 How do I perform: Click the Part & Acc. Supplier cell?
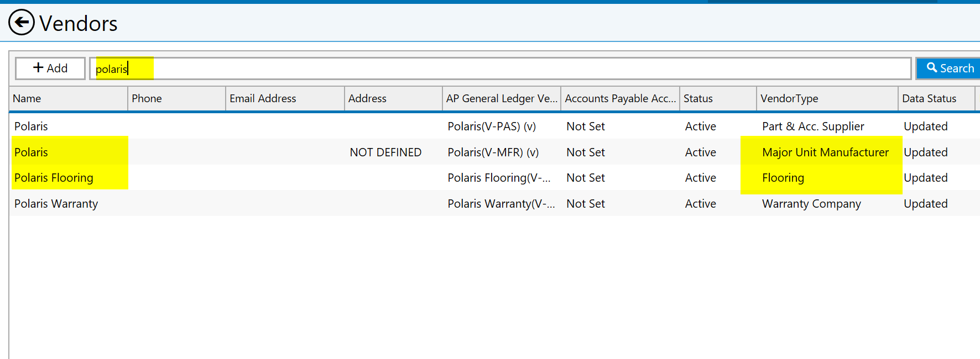(x=813, y=126)
